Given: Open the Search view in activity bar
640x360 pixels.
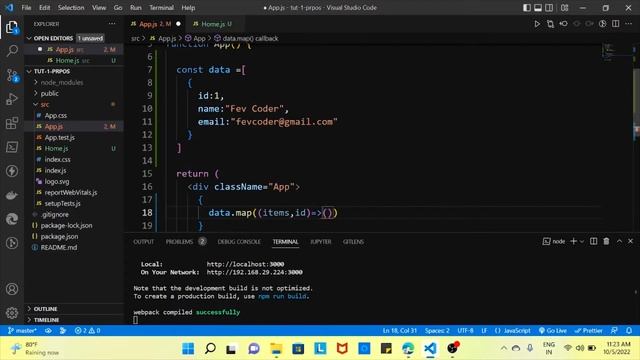Looking at the screenshot, I should (12, 51).
